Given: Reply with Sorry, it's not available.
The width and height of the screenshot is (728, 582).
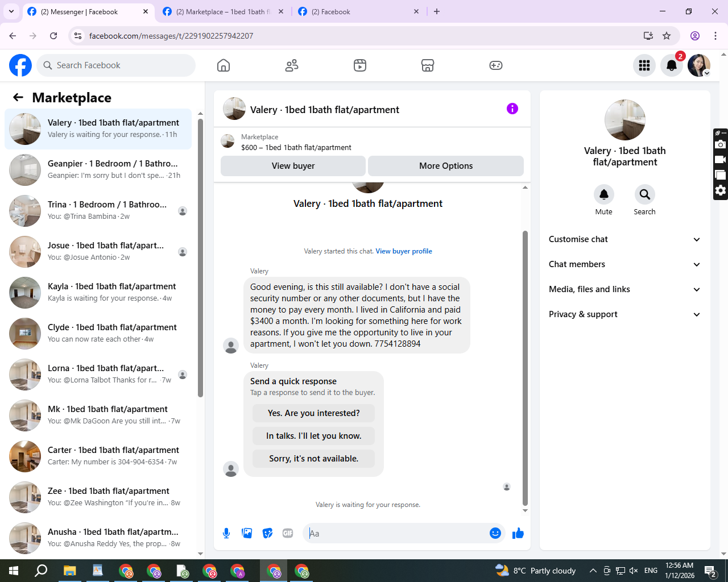Looking at the screenshot, I should [314, 459].
